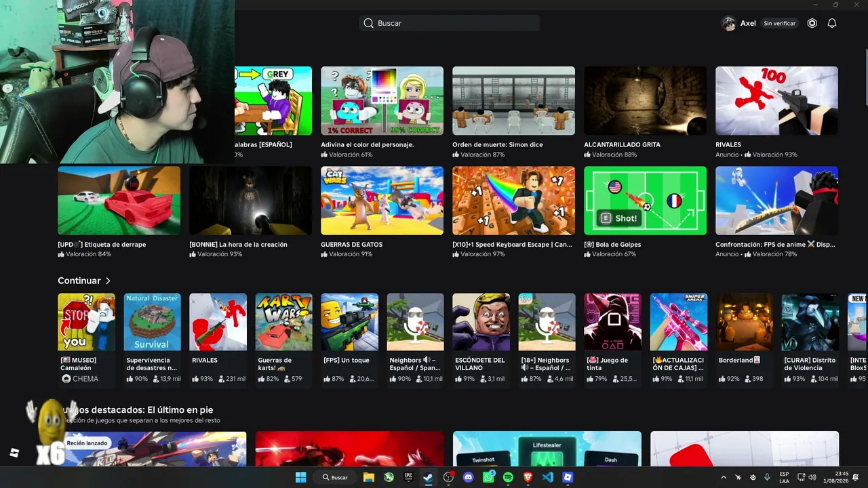Image resolution: width=868 pixels, height=488 pixels.
Task: Open Discord from the taskbar
Action: pyautogui.click(x=468, y=477)
